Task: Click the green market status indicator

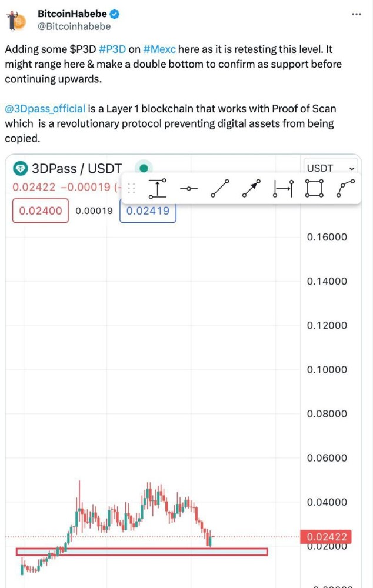Action: pyautogui.click(x=144, y=168)
